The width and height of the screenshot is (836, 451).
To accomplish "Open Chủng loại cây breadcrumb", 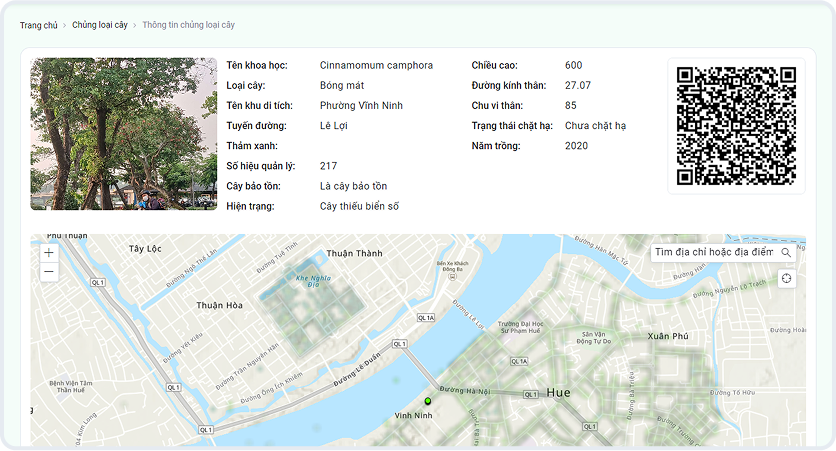I will (x=100, y=25).
